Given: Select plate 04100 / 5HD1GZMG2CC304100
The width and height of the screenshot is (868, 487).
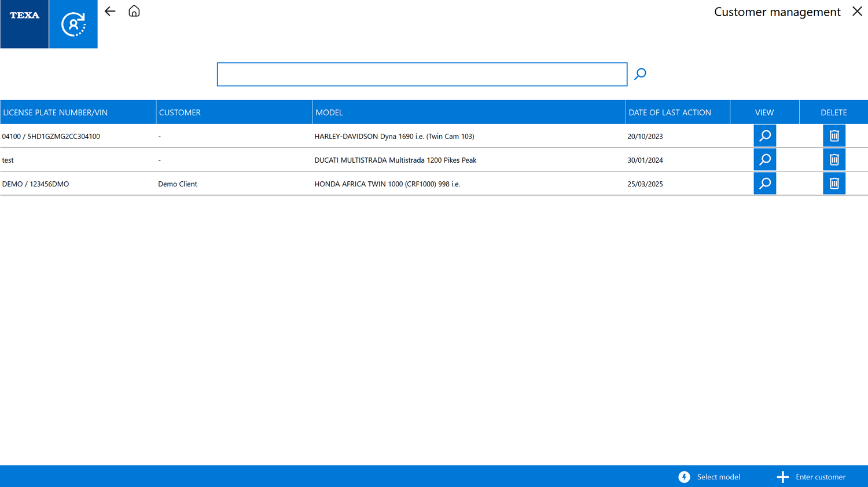Looking at the screenshot, I should (x=51, y=137).
